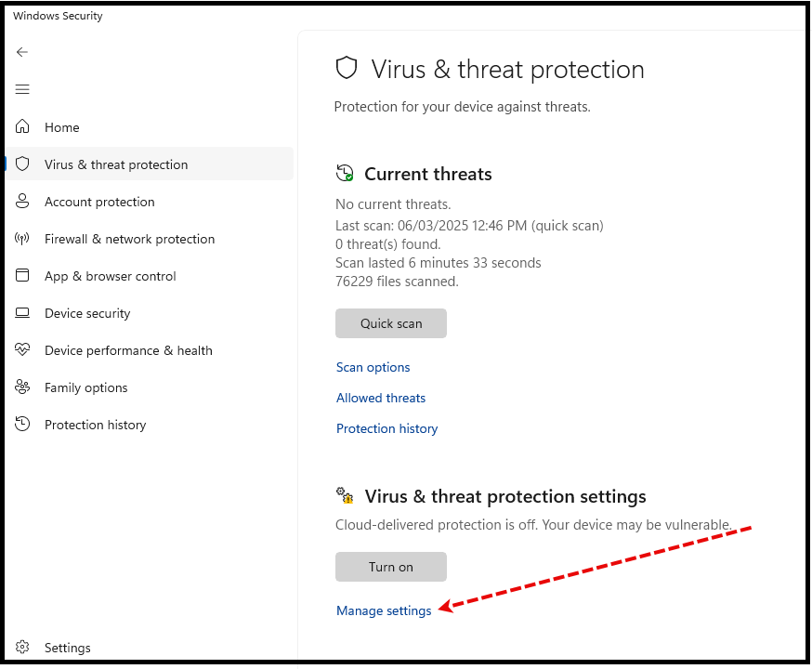This screenshot has height=669, width=812.
Task: Open the Scan options link
Action: coord(373,367)
